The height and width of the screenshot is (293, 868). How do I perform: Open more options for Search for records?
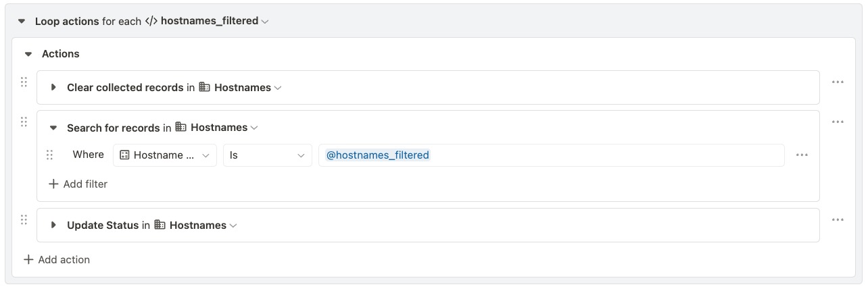click(x=838, y=122)
